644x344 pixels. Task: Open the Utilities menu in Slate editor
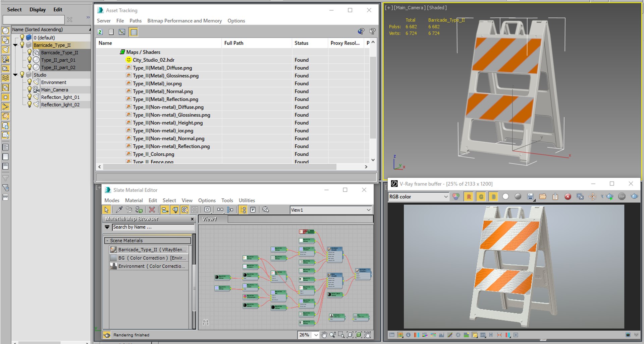point(247,200)
